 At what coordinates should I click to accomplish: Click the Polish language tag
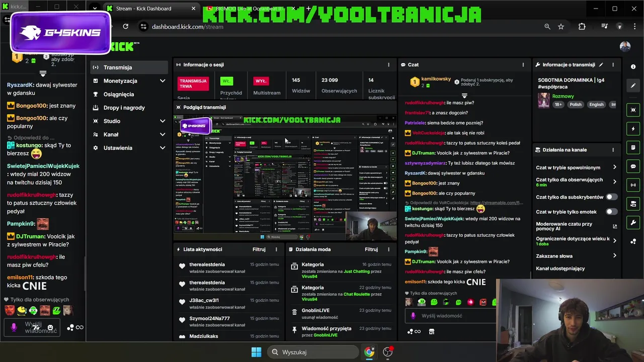(576, 105)
